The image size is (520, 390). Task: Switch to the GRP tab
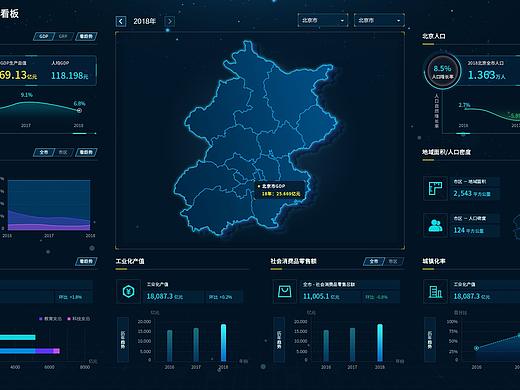click(x=63, y=36)
